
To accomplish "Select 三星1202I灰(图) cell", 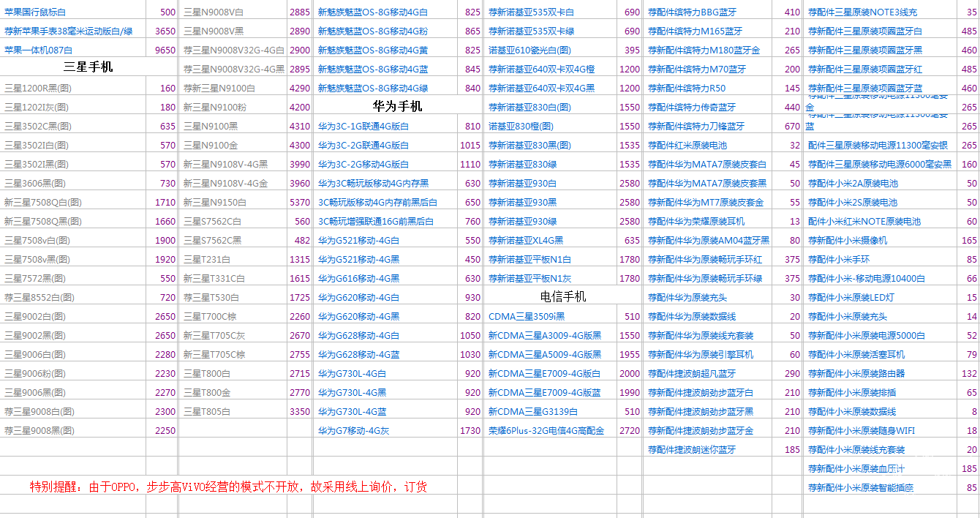I will 38,107.
